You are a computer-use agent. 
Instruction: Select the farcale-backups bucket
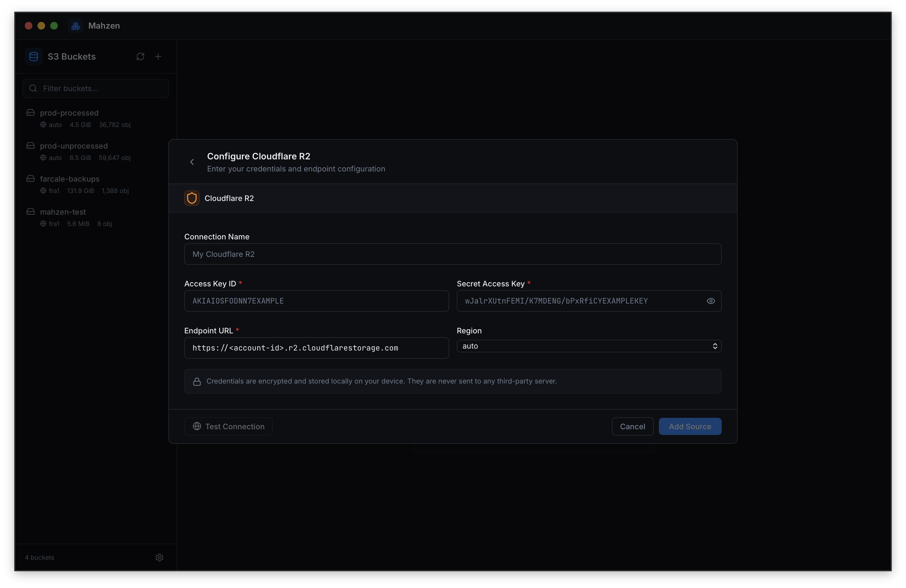click(x=70, y=179)
